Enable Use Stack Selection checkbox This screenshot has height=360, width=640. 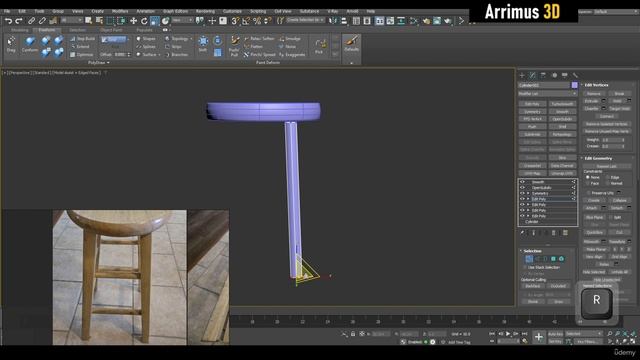click(x=525, y=267)
